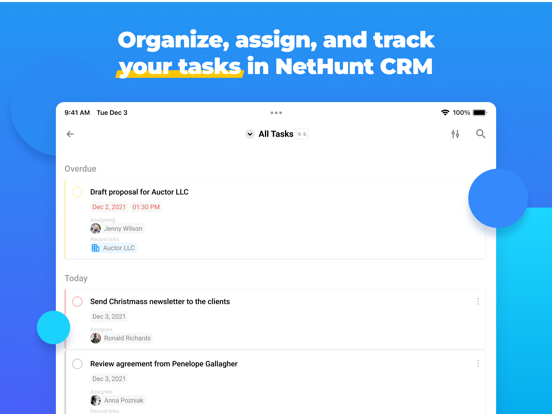Click the 9:41 AM clock in status bar
The height and width of the screenshot is (414, 552).
(x=77, y=113)
